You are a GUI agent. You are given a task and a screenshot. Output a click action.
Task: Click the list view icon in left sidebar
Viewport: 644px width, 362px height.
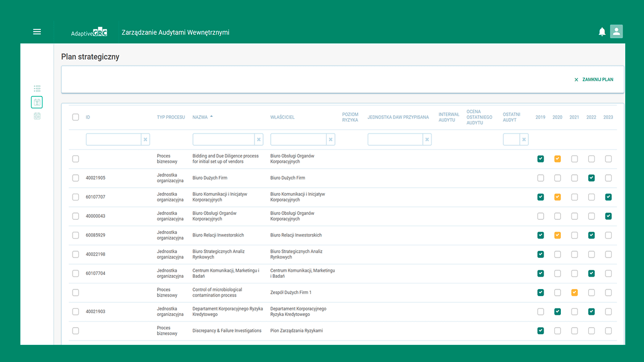pos(37,88)
